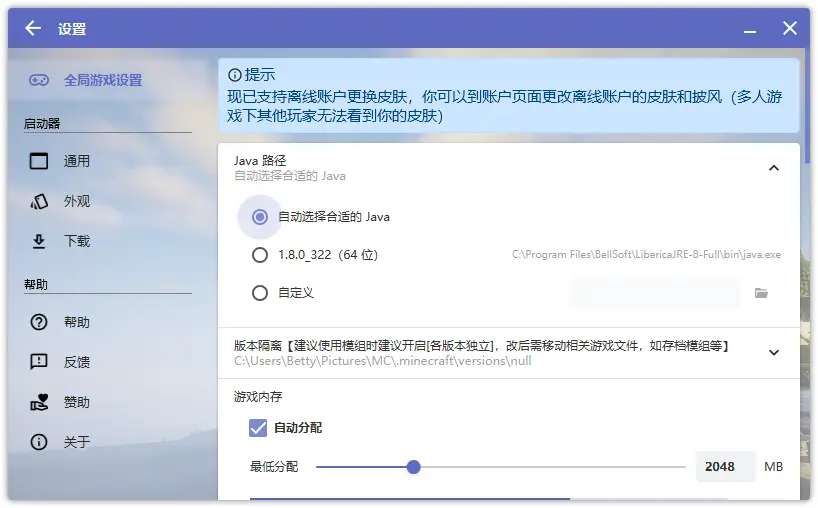Uncheck the 自动分配 memory checkbox
The width and height of the screenshot is (818, 508).
point(258,428)
